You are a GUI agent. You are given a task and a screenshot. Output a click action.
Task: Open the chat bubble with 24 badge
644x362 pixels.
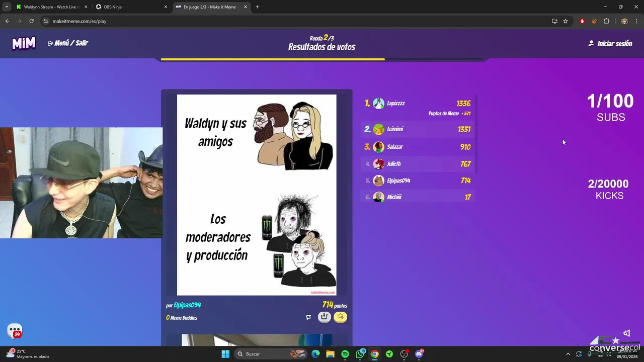15,331
